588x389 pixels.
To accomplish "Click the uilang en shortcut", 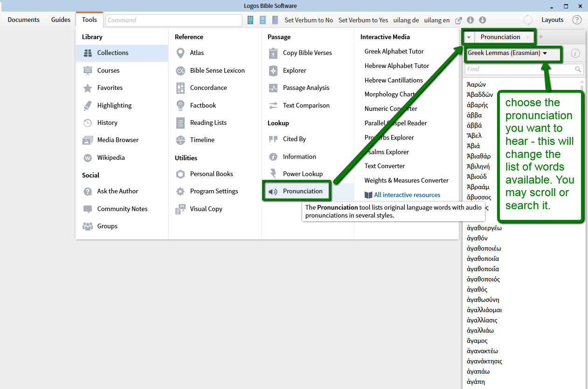I will pos(437,20).
